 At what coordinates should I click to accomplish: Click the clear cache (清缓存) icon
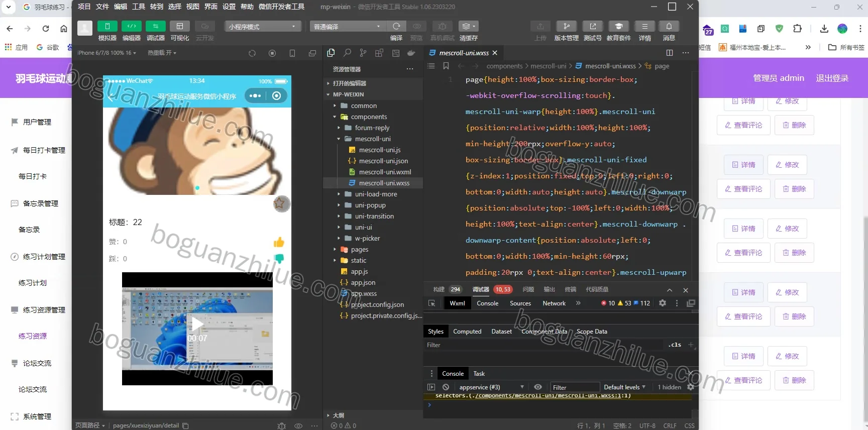click(x=468, y=26)
